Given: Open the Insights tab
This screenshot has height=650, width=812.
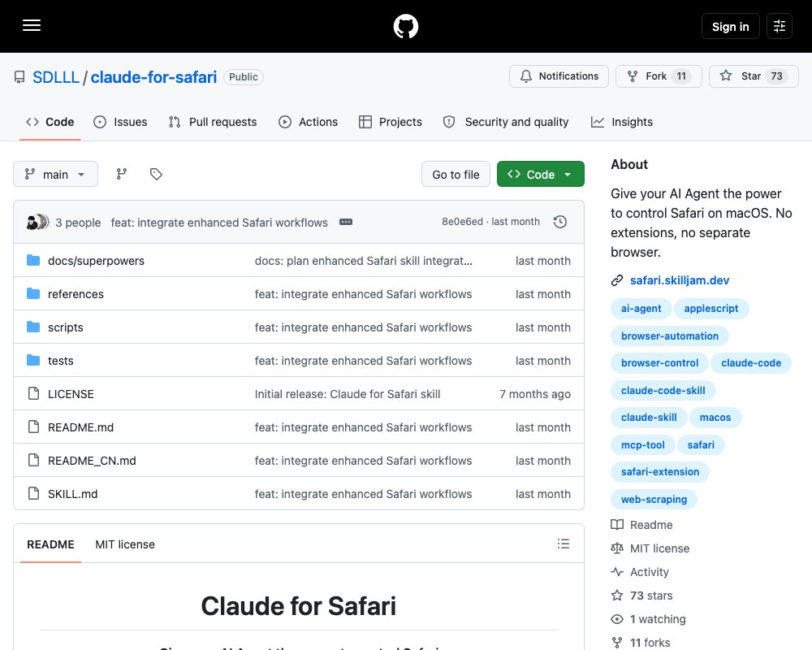Looking at the screenshot, I should [621, 122].
